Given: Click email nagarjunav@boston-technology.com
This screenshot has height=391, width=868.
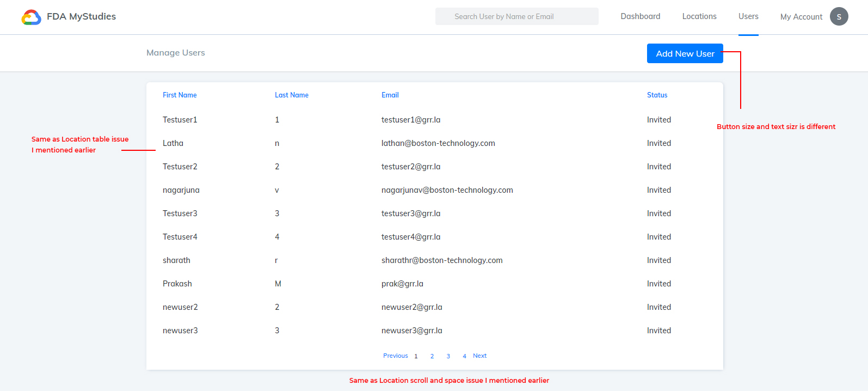Looking at the screenshot, I should 447,190.
